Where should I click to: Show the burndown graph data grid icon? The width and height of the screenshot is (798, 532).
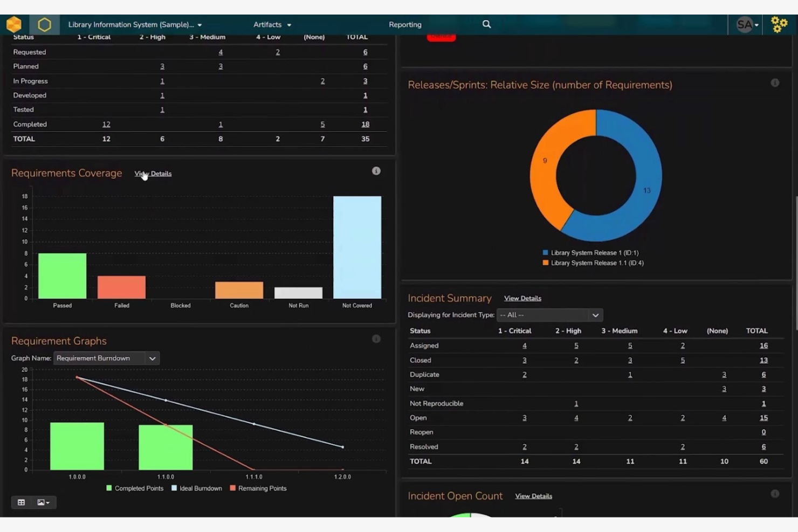point(21,502)
